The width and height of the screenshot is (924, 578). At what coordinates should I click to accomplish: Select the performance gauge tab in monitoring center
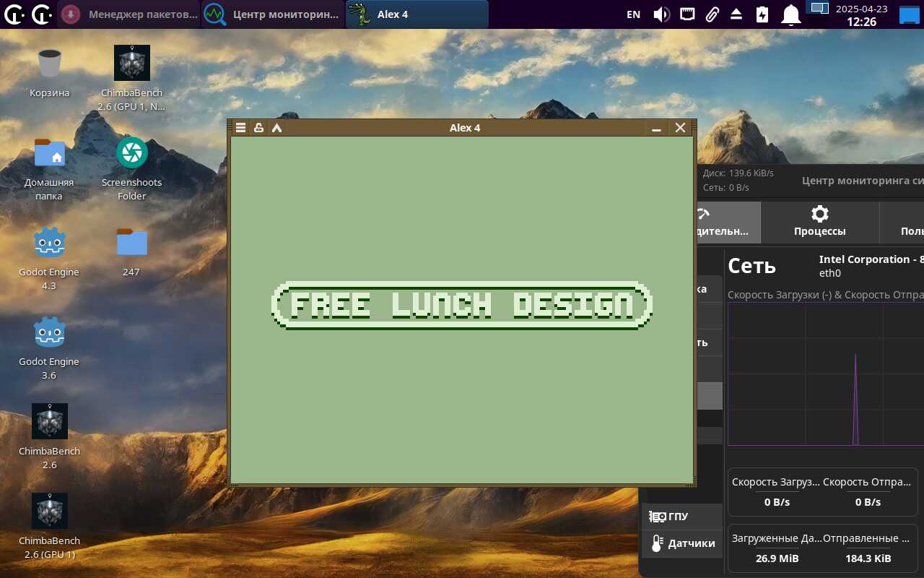pos(729,222)
